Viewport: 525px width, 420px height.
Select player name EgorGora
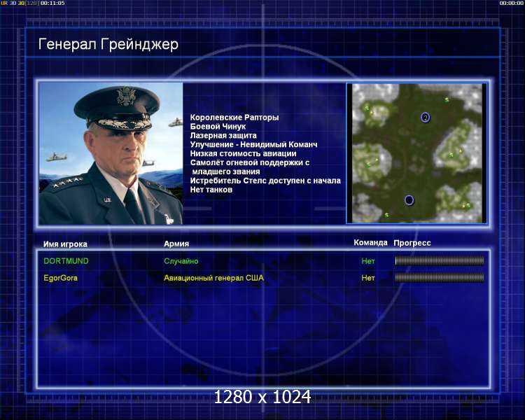61,278
